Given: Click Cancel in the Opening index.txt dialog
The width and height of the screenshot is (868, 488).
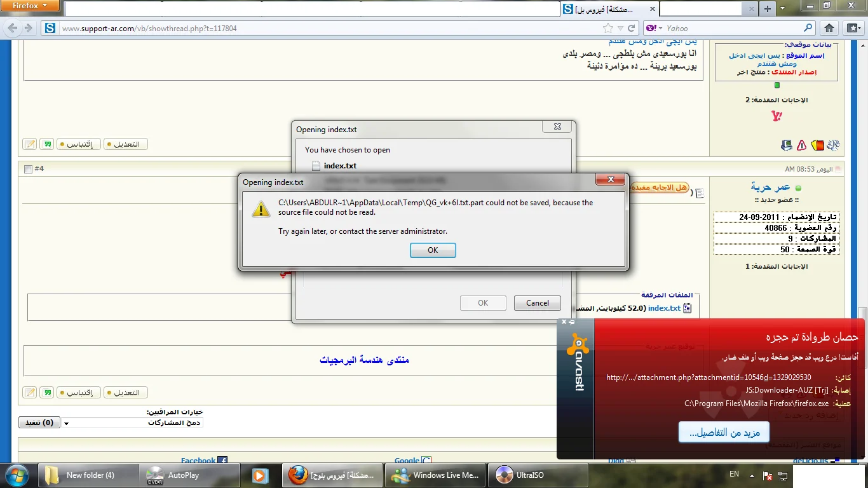Looking at the screenshot, I should coord(537,303).
